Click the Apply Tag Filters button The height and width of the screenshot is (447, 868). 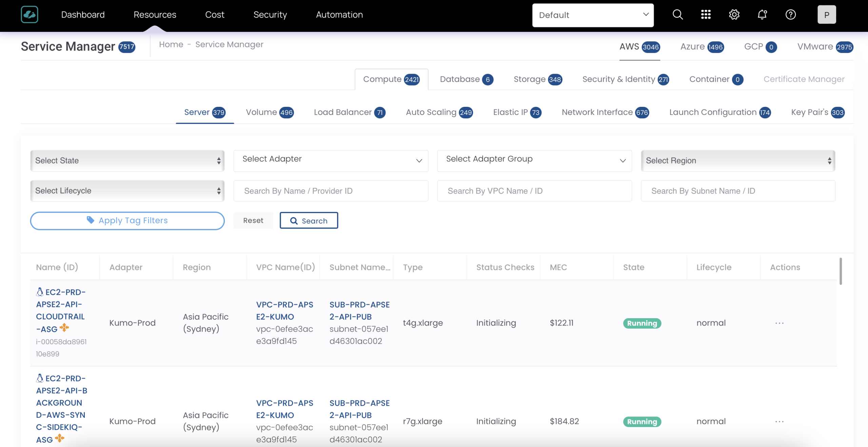point(127,221)
